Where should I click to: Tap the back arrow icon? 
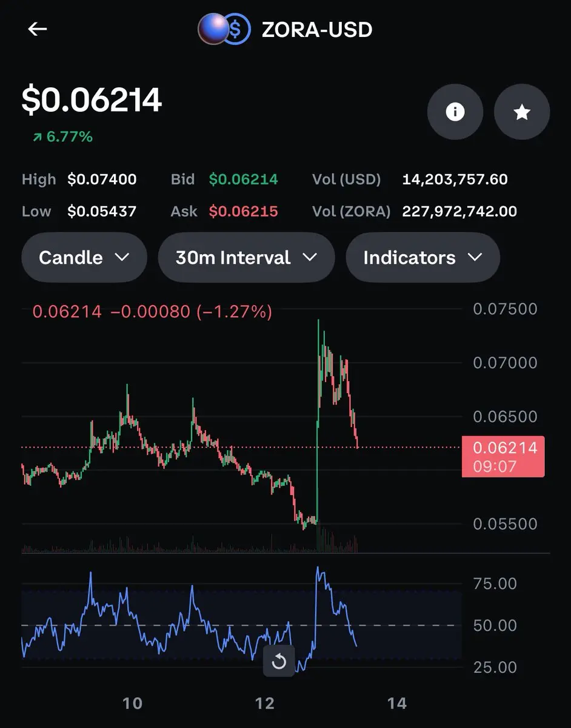(38, 29)
